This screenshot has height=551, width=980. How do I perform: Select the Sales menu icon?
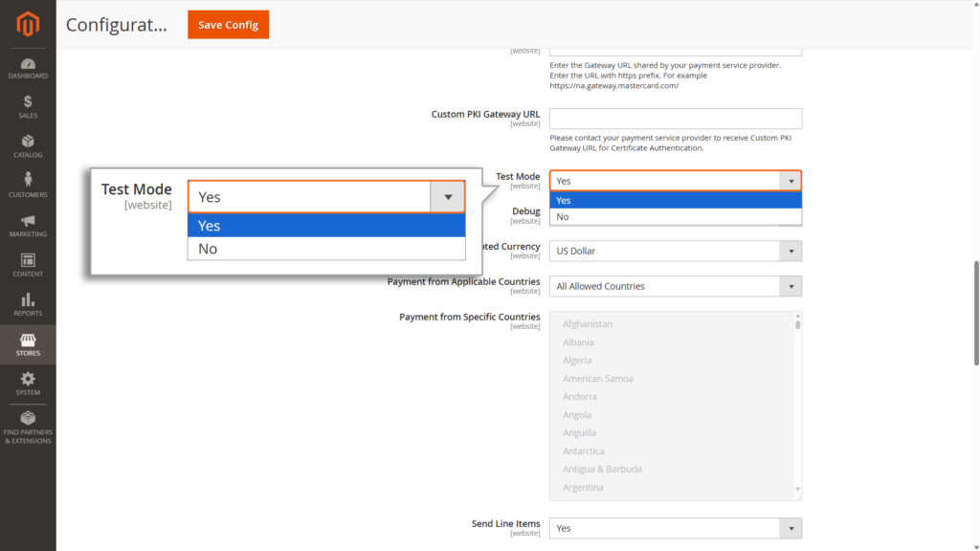[28, 103]
